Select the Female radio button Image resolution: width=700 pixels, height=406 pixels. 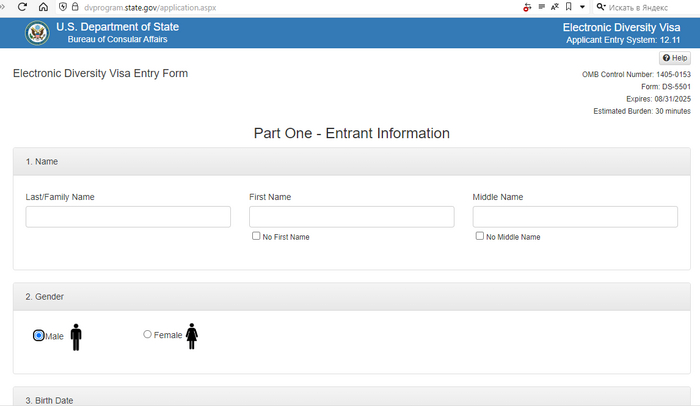148,335
